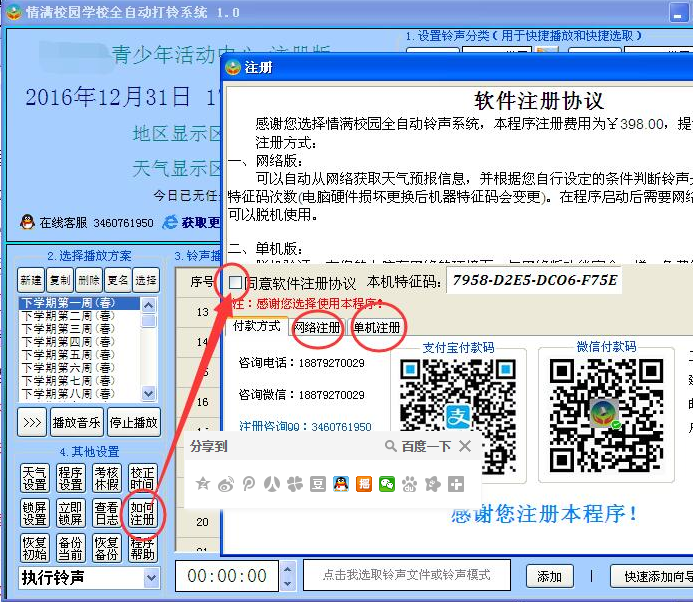Share to Baidu Tieba paw icon
The image size is (698, 602).
pos(410,484)
